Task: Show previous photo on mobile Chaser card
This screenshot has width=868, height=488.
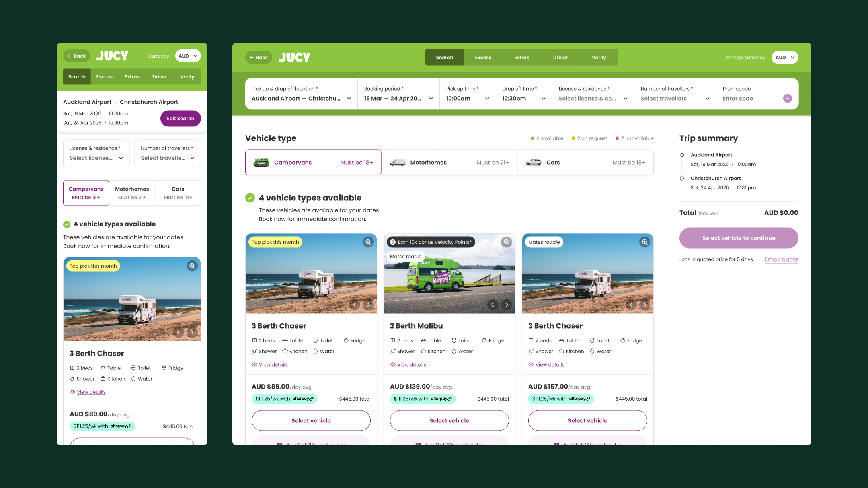Action: click(x=179, y=332)
